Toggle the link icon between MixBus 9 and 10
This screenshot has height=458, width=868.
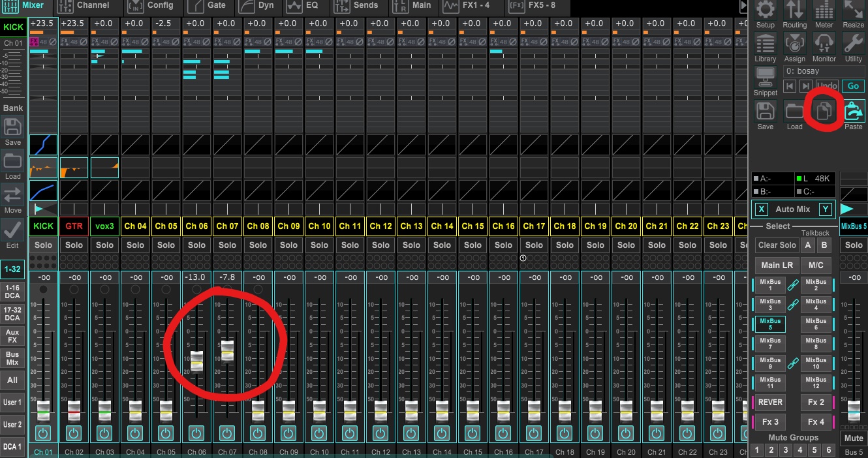[x=793, y=363]
